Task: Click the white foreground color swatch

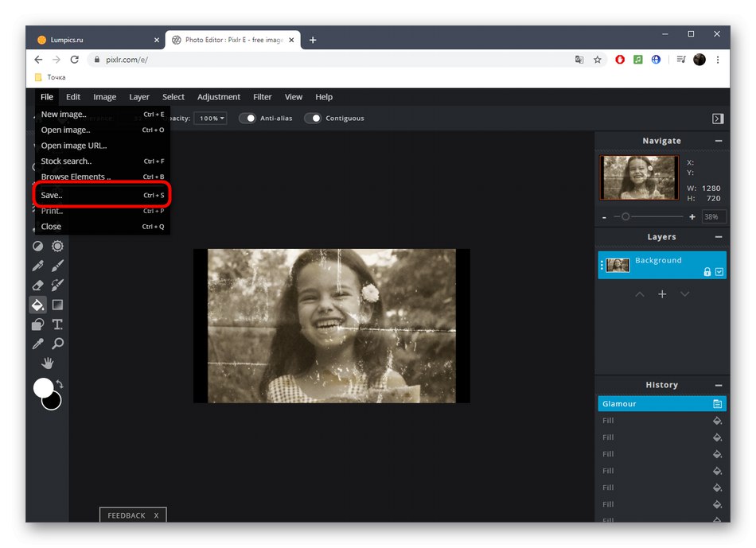Action: click(43, 387)
